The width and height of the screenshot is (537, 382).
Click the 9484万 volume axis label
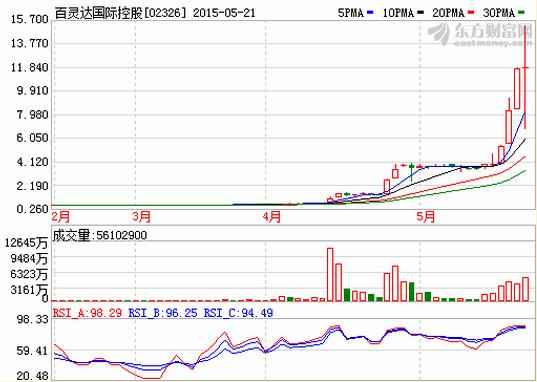point(29,259)
